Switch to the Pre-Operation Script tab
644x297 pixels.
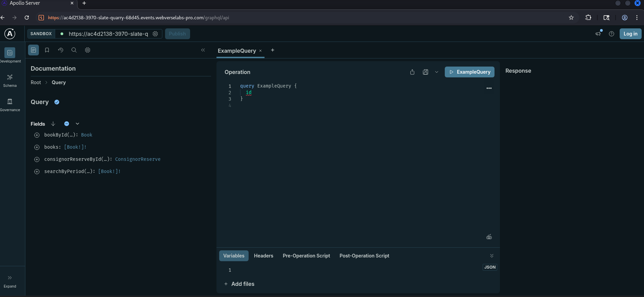(306, 256)
